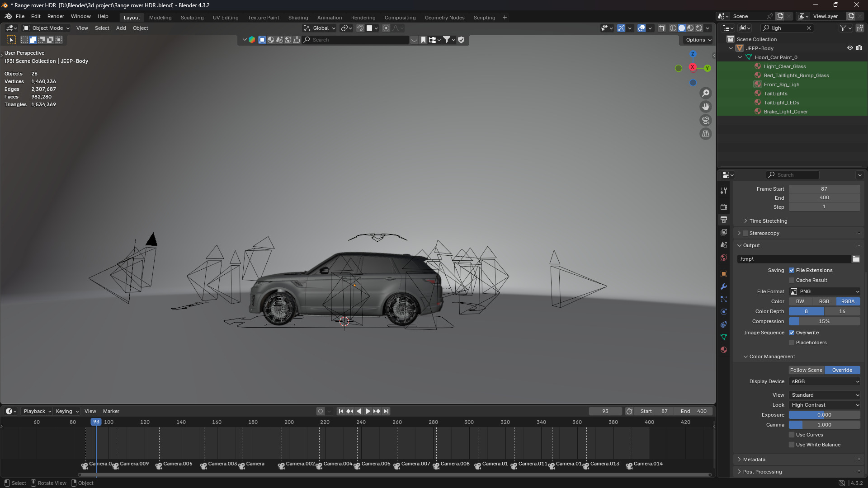This screenshot has height=488, width=868.
Task: Open the Render menu
Action: pos(56,16)
